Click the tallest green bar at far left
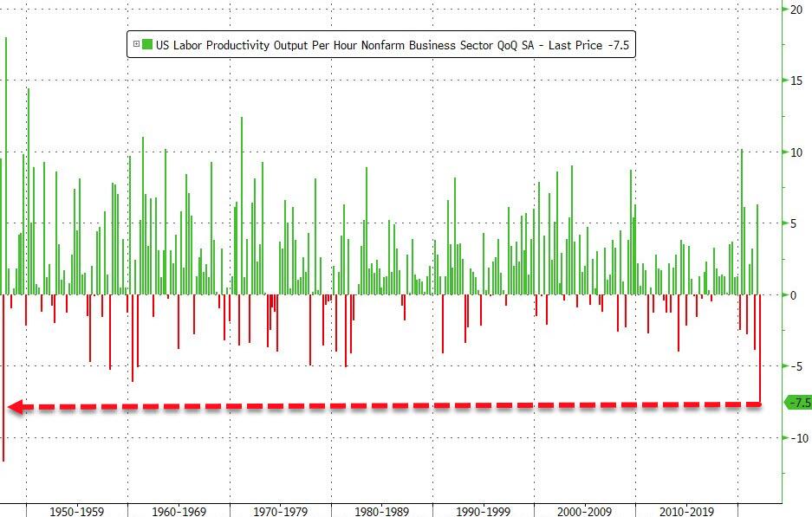 (6, 165)
